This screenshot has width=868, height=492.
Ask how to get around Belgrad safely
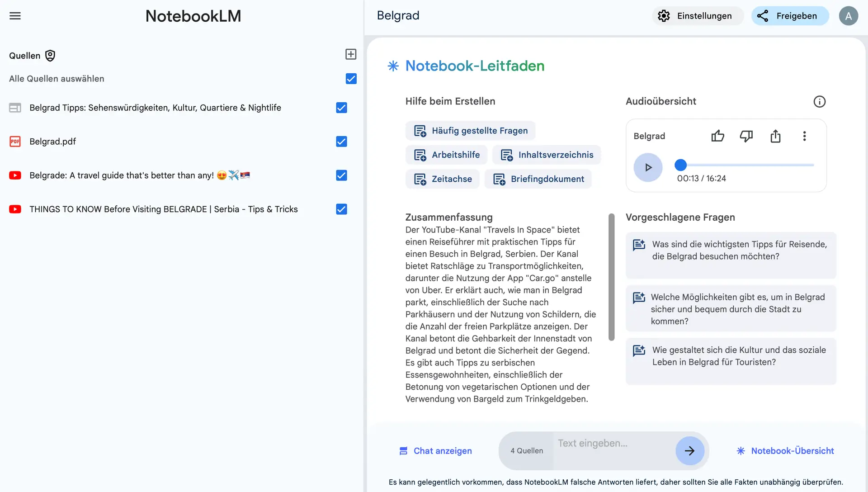(731, 308)
